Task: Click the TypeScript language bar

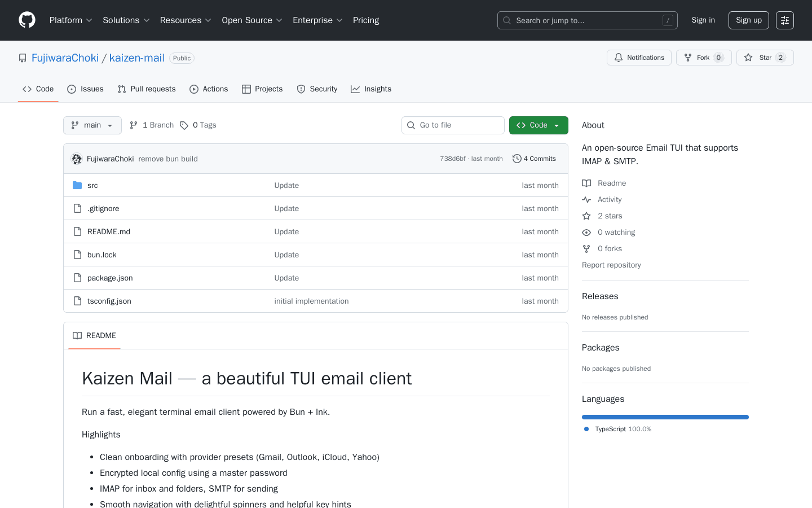Action: pos(665,417)
